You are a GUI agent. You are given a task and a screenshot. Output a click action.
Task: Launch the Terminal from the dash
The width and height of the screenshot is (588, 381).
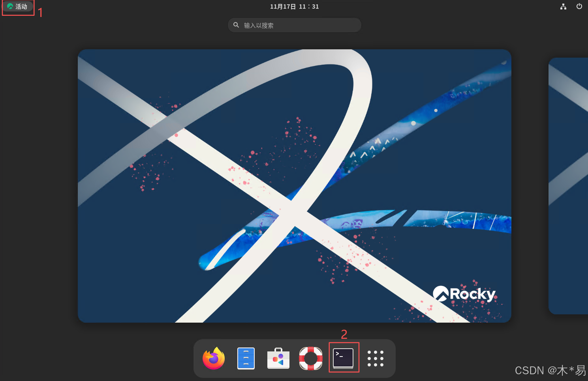click(x=343, y=358)
